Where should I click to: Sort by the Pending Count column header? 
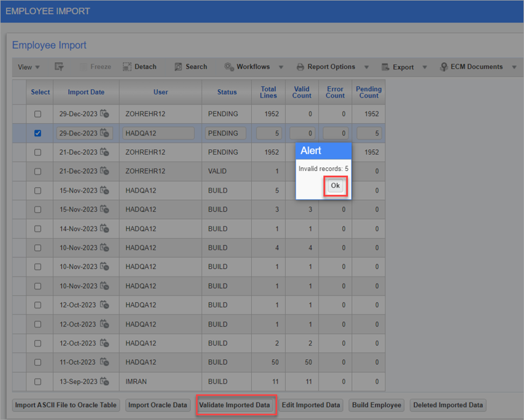tap(369, 92)
